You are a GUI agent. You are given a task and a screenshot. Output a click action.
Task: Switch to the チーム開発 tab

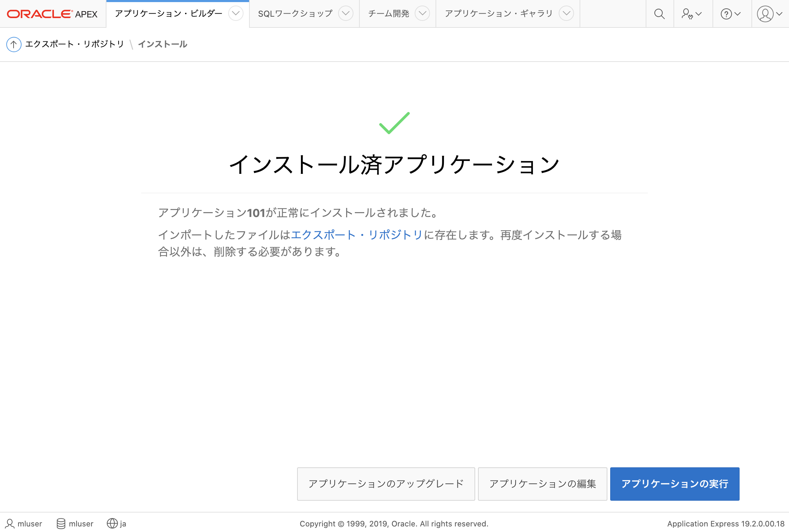point(389,14)
